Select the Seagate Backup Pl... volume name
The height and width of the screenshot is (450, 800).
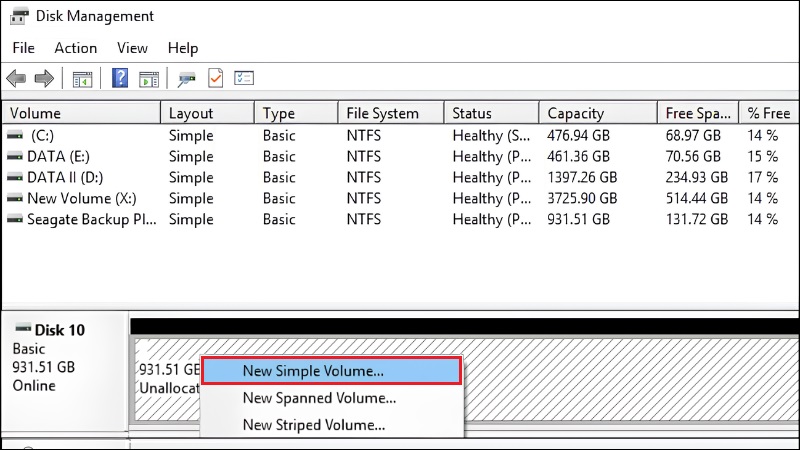[x=92, y=219]
